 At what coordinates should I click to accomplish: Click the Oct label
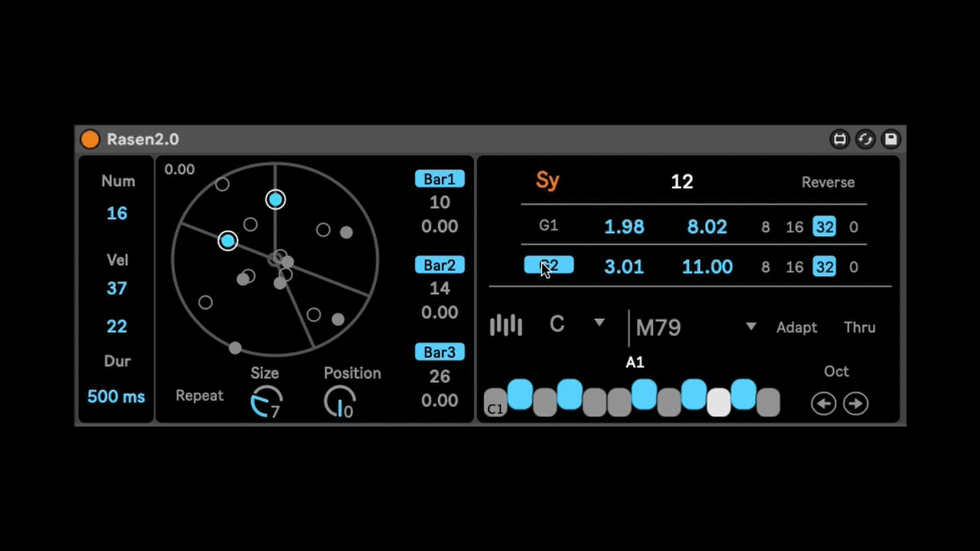[836, 371]
